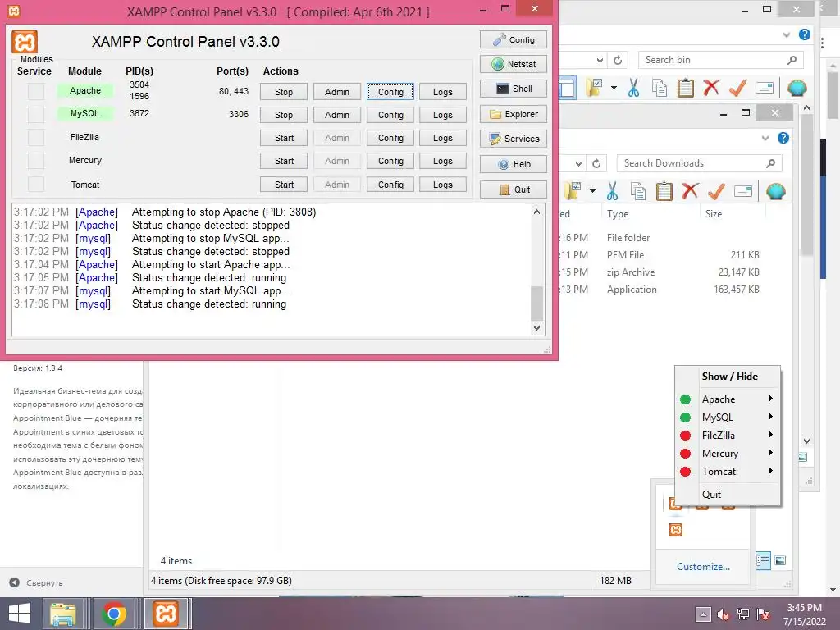This screenshot has height=630, width=840.
Task: Click Customize... link in tray overflow
Action: pos(703,567)
